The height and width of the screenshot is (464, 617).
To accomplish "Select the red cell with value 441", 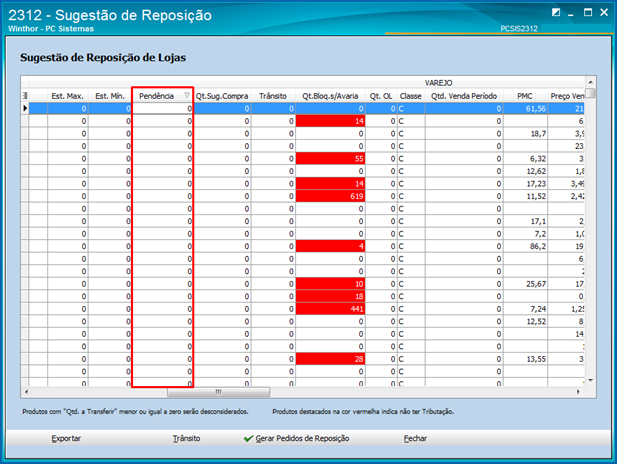I will (x=330, y=309).
